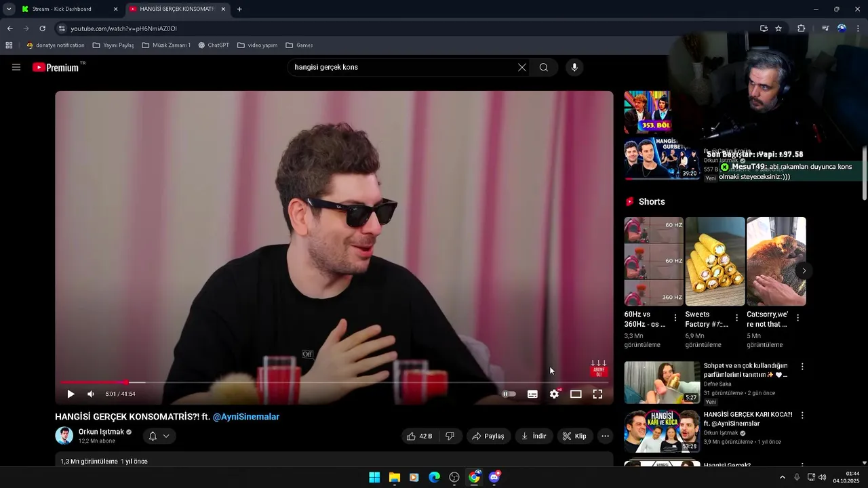The height and width of the screenshot is (488, 868).
Task: Open Yayını Paylaş bookmark folder
Action: click(113, 45)
